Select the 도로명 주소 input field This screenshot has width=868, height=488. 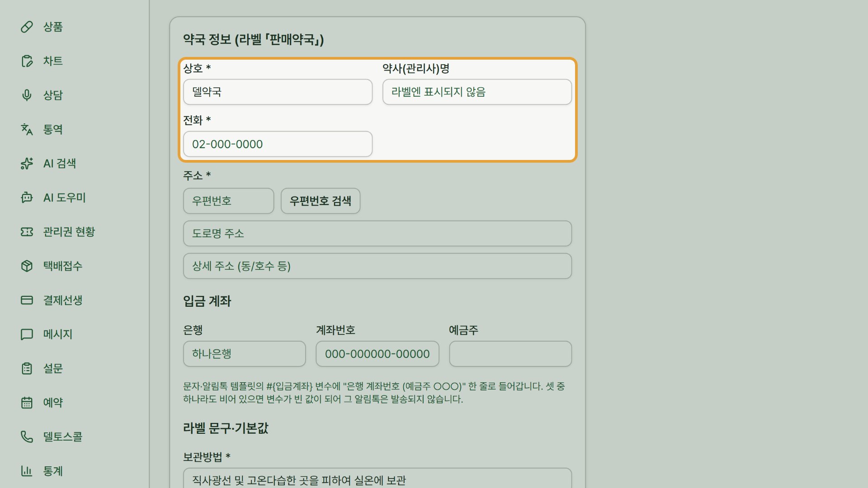pos(377,234)
